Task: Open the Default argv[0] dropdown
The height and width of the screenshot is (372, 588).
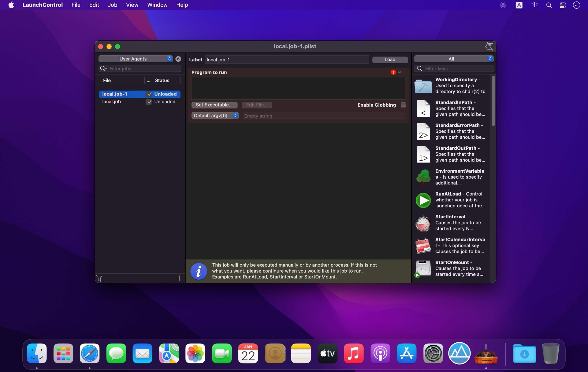Action: coord(215,116)
